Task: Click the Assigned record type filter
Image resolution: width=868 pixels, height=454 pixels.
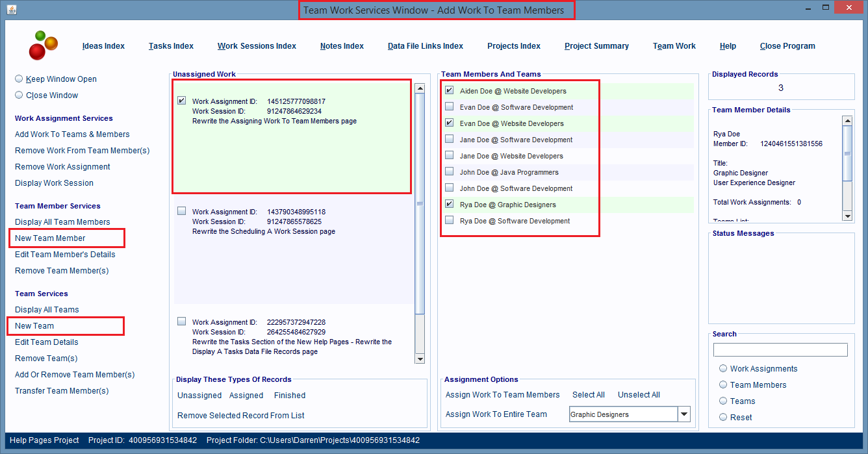Action: (246, 395)
